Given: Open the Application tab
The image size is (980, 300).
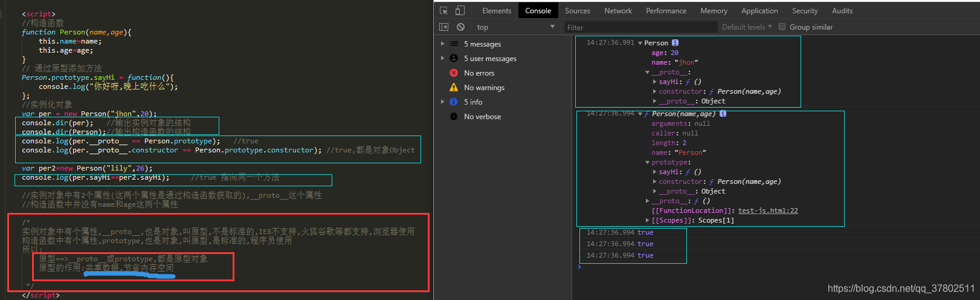Looking at the screenshot, I should [759, 11].
